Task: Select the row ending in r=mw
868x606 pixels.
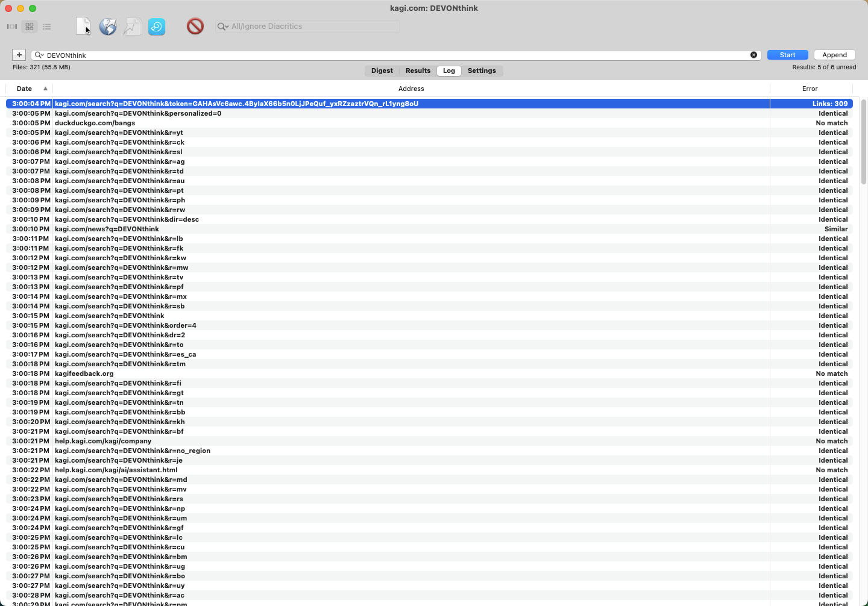Action: pos(429,267)
